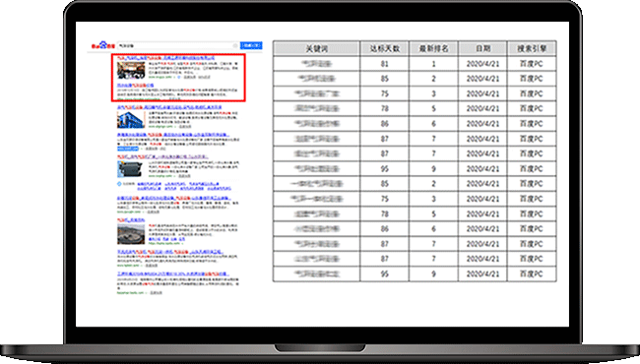Screen dimensions: 640x364
Task: Focus the Baidu search input field
Action: [x=175, y=45]
